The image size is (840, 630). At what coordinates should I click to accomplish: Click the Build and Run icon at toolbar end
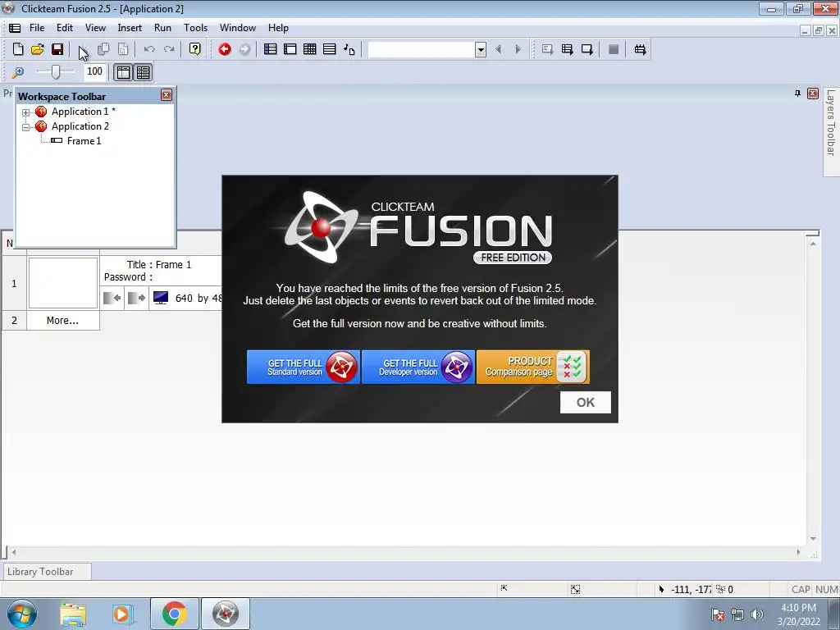pos(640,49)
